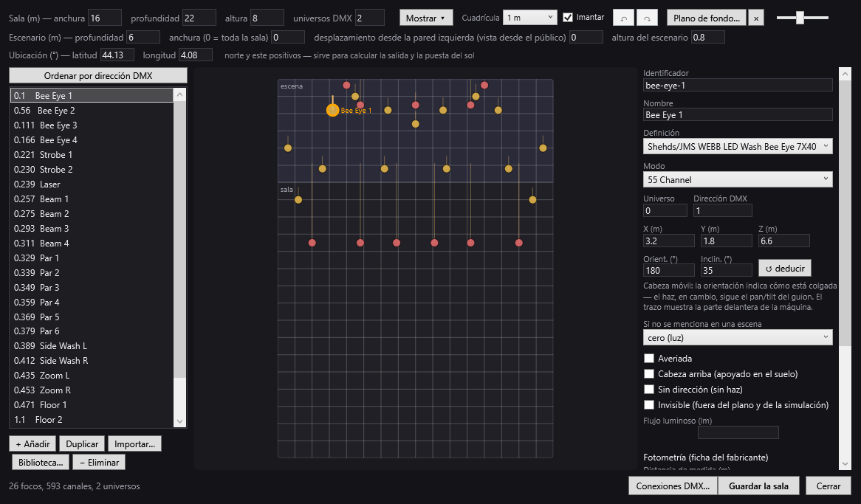Click the Nombre field
The width and height of the screenshot is (861, 504).
point(738,114)
